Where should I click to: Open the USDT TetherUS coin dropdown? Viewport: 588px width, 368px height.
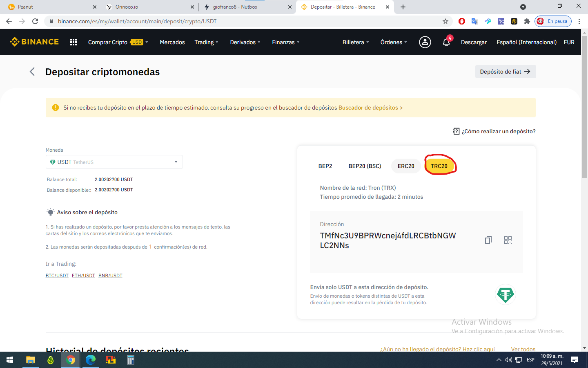[114, 162]
